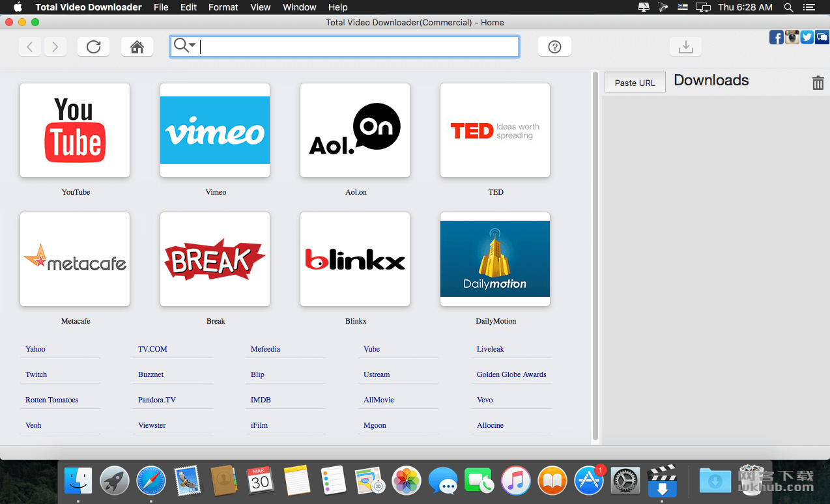The width and height of the screenshot is (830, 504).
Task: Click the site list vertical scrollbar
Action: point(595,257)
